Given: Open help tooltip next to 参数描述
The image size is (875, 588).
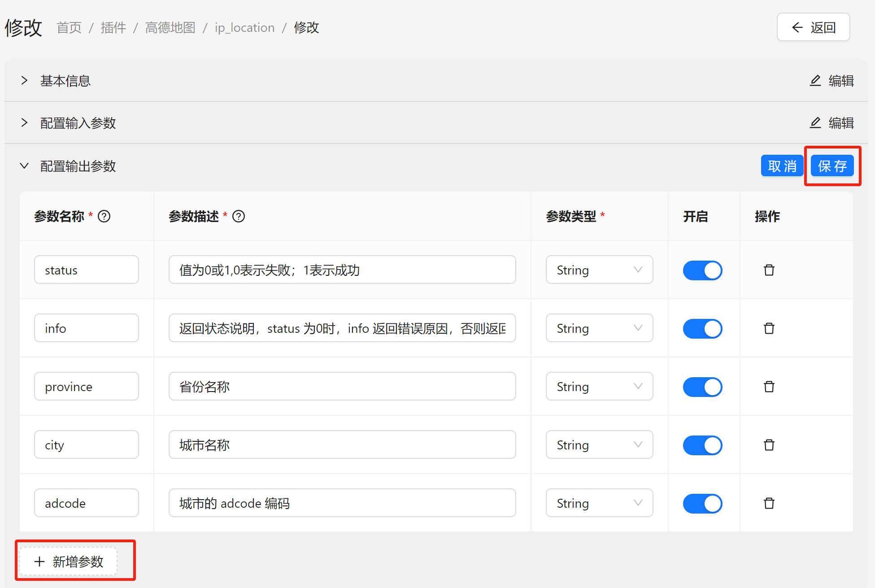Looking at the screenshot, I should [239, 217].
